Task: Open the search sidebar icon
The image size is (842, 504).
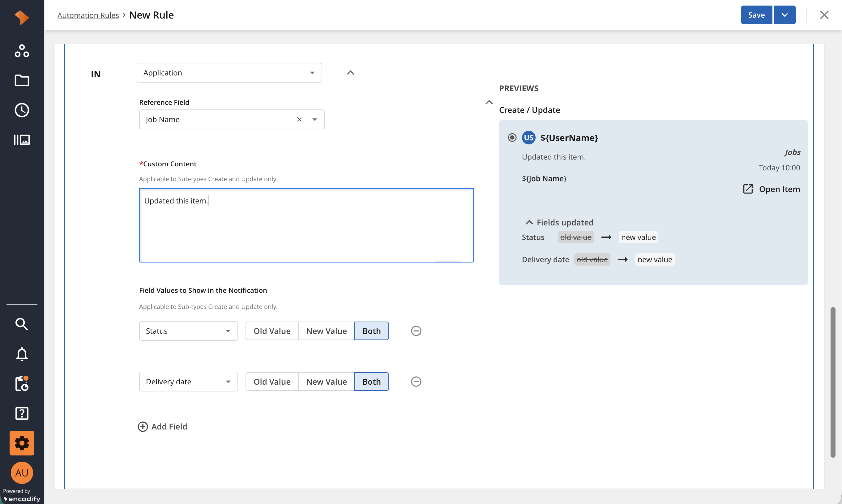Action: 22,324
